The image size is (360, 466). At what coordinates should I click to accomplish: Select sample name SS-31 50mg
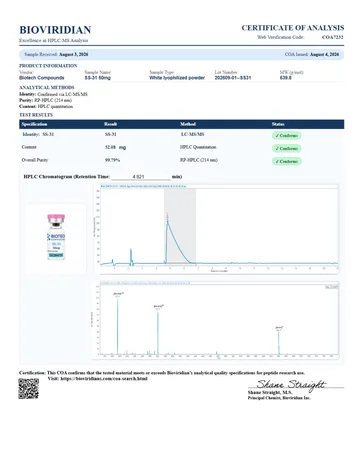tap(97, 78)
